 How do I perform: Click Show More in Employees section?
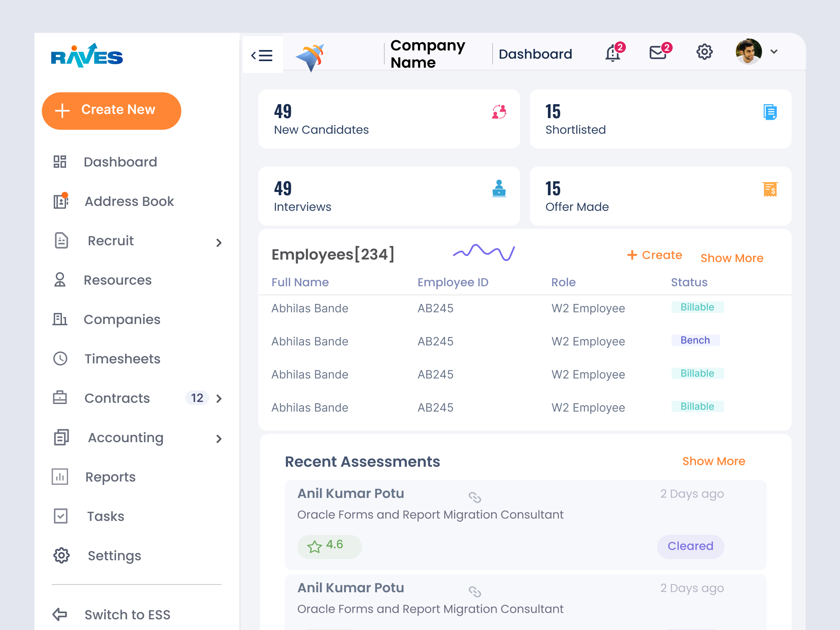coord(732,258)
